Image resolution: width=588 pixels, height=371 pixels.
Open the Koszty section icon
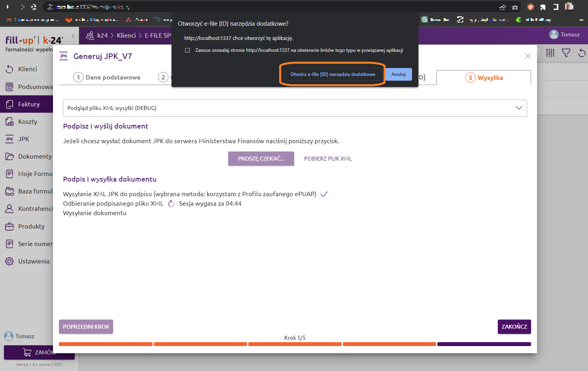point(9,122)
